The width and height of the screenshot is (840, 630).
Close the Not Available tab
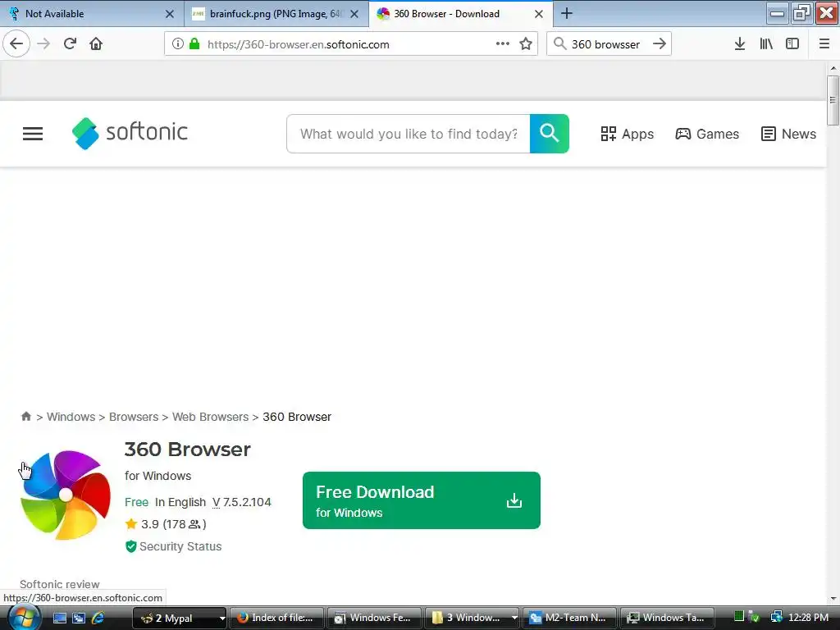pos(169,14)
